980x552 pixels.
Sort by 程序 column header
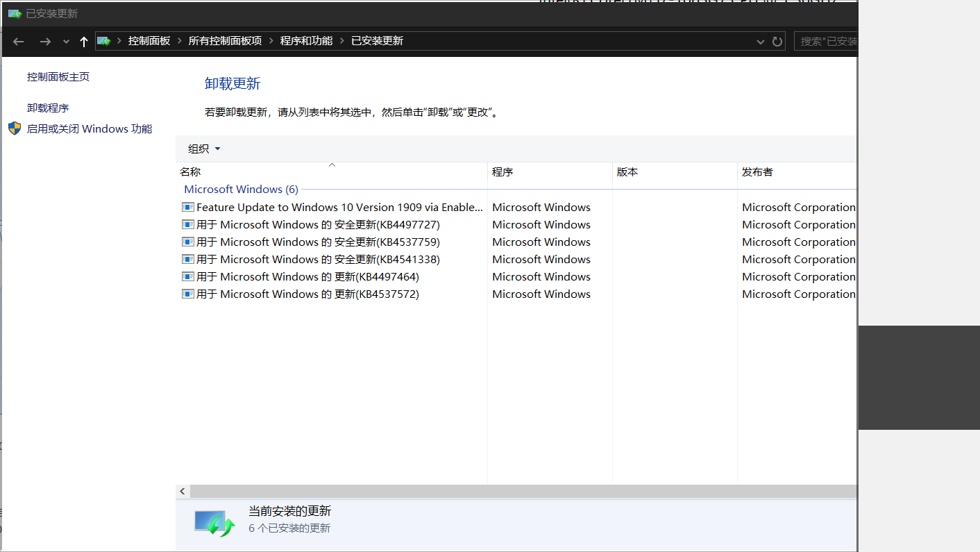tap(550, 172)
